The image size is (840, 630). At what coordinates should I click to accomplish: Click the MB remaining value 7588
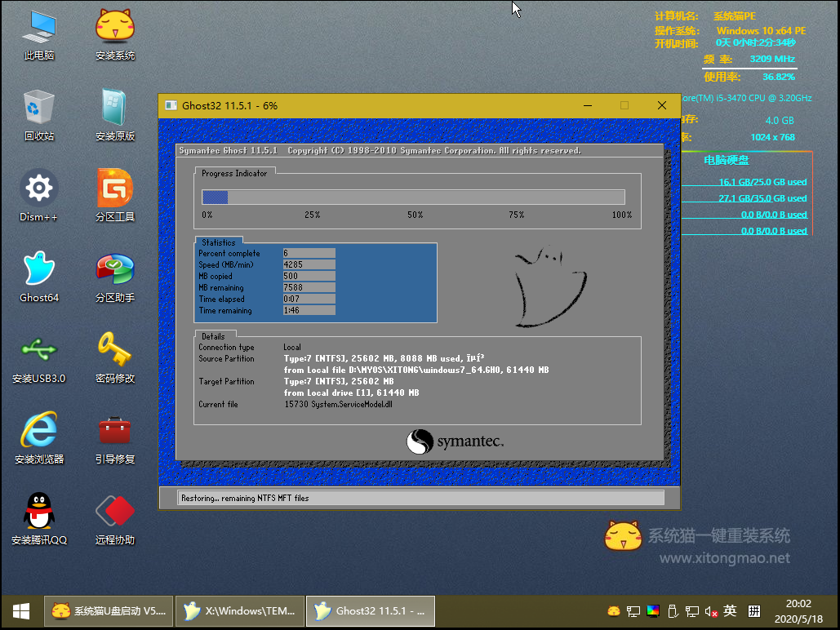pos(309,288)
